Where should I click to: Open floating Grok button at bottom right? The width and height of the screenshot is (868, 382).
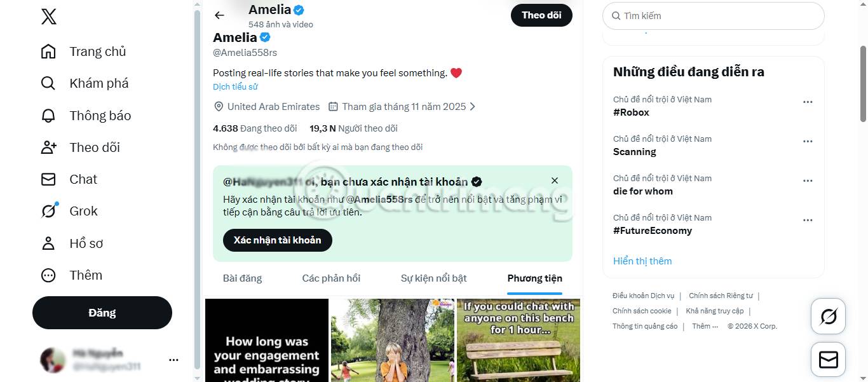click(828, 316)
